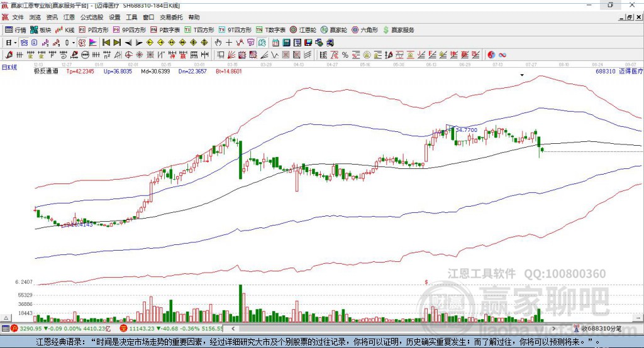Click the grid table icon in status bar

click(5, 329)
